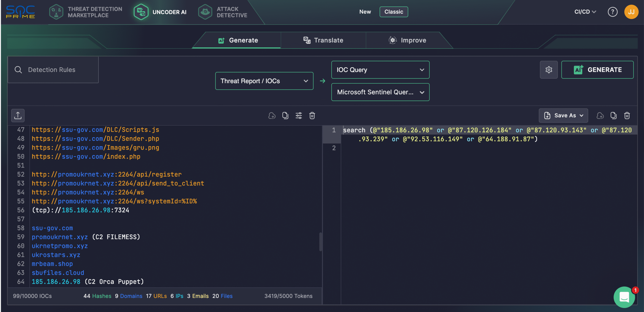Open the Save As dropdown button

pyautogui.click(x=563, y=116)
